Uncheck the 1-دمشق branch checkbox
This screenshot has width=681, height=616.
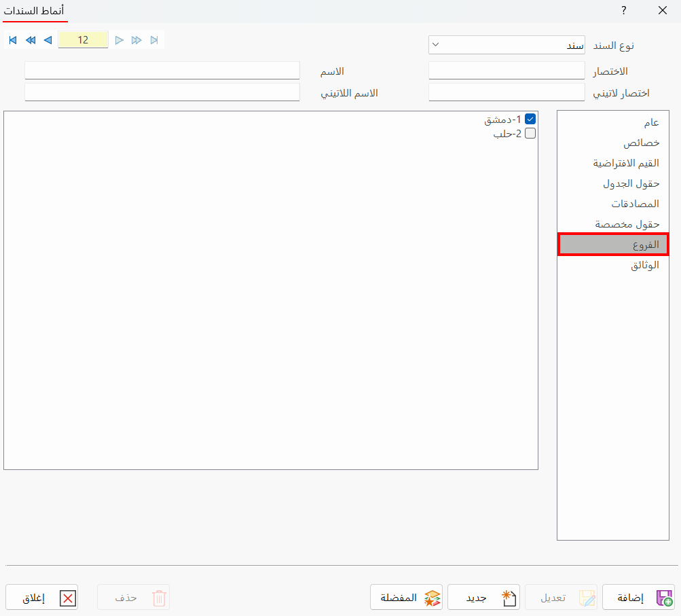[530, 119]
